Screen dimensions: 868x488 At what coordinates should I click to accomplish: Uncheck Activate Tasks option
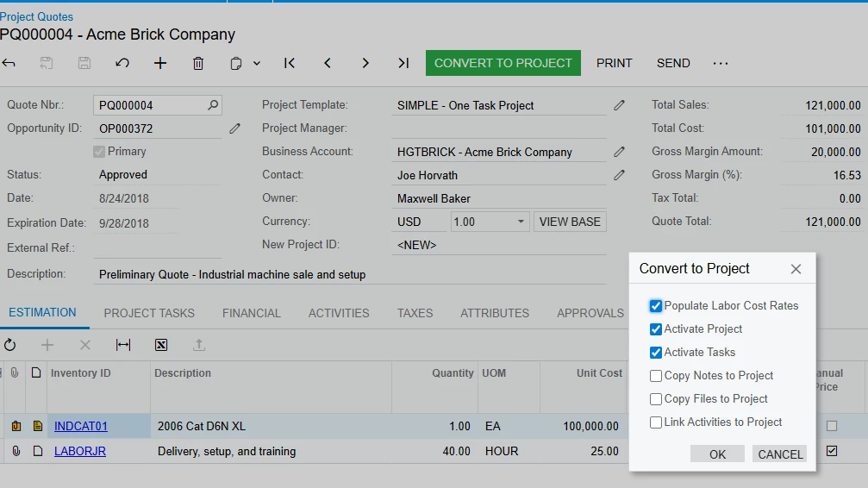pyautogui.click(x=656, y=353)
